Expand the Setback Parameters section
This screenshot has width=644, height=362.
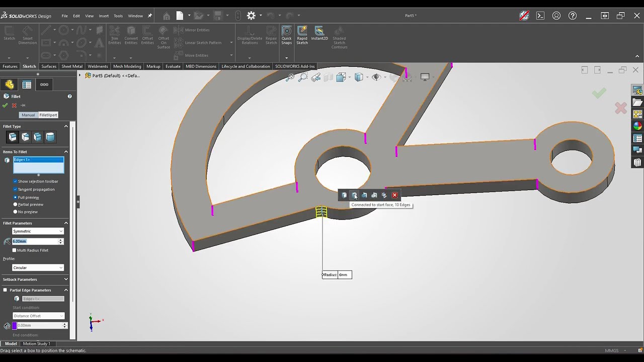(x=66, y=280)
